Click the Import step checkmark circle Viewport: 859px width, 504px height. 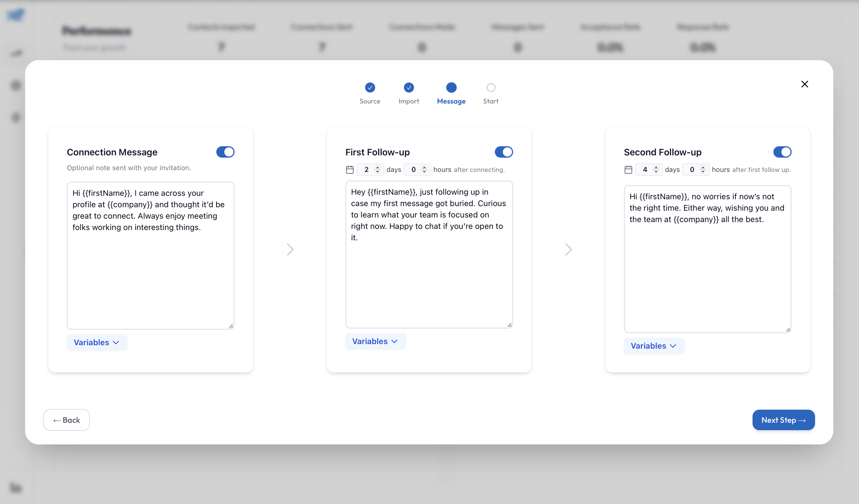point(409,88)
